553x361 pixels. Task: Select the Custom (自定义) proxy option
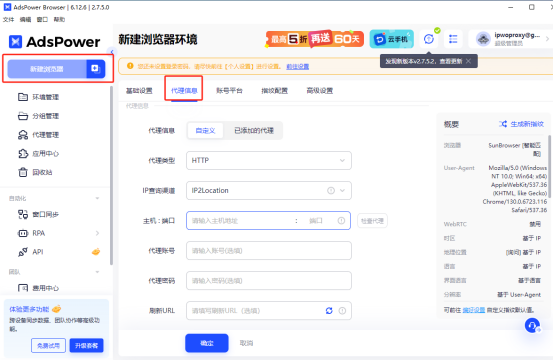coord(206,130)
